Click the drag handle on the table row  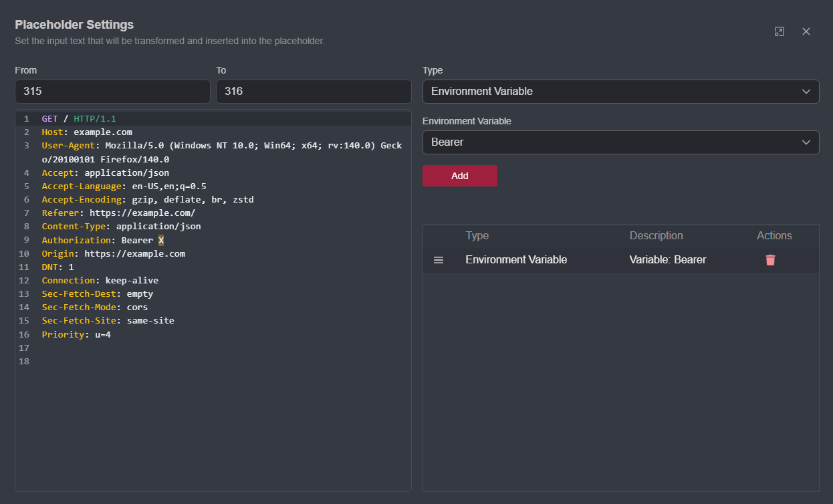[439, 260]
